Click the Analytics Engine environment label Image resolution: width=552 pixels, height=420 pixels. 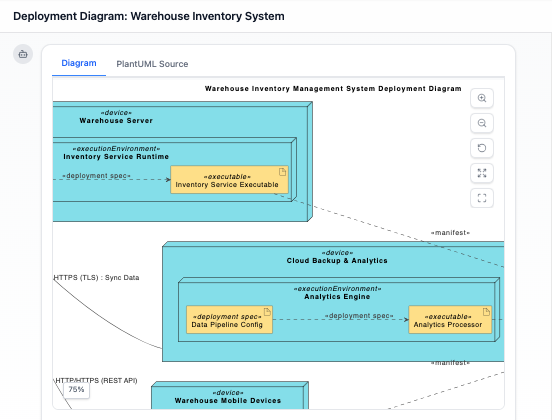point(337,297)
